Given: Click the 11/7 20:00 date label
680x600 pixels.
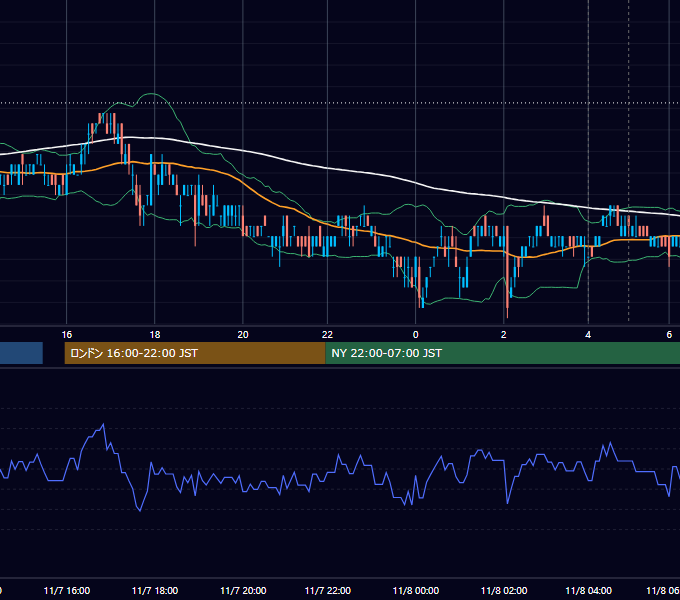Looking at the screenshot, I should [243, 590].
